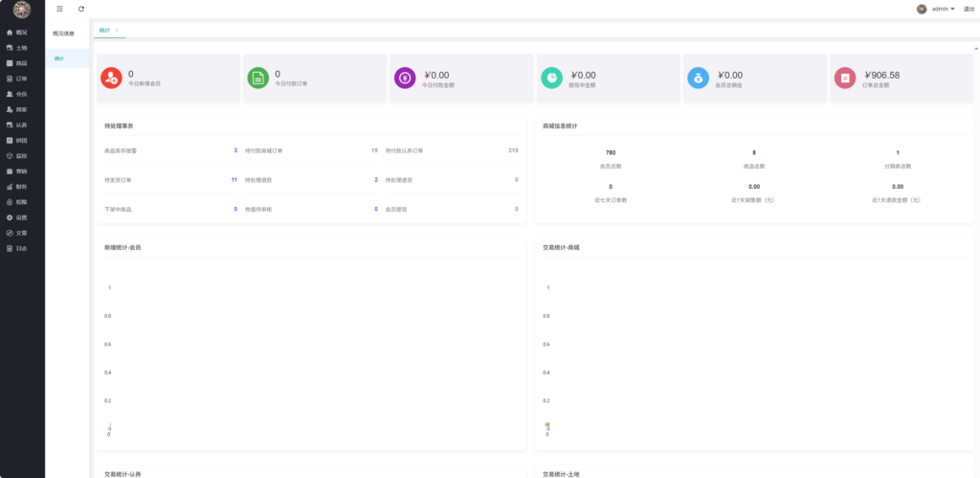Close the 统计 tab with its X
Screen dimensions: 980x478
pyautogui.click(x=117, y=31)
